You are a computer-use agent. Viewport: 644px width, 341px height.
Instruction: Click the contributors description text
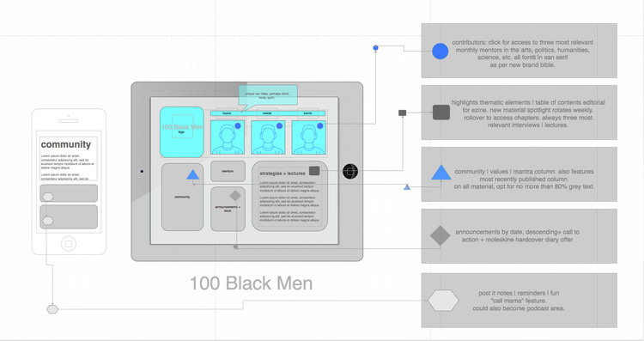522,53
